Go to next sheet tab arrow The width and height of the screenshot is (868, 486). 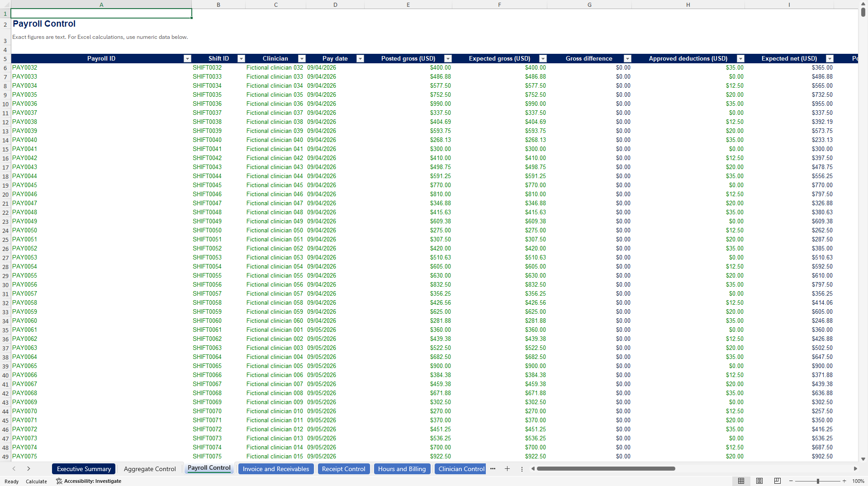[28, 469]
